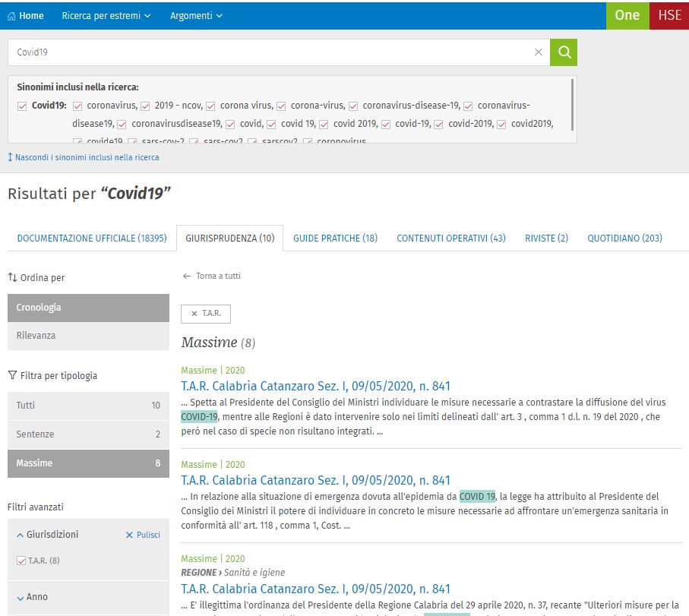Click the back arrow Torna a tutti

click(x=187, y=276)
